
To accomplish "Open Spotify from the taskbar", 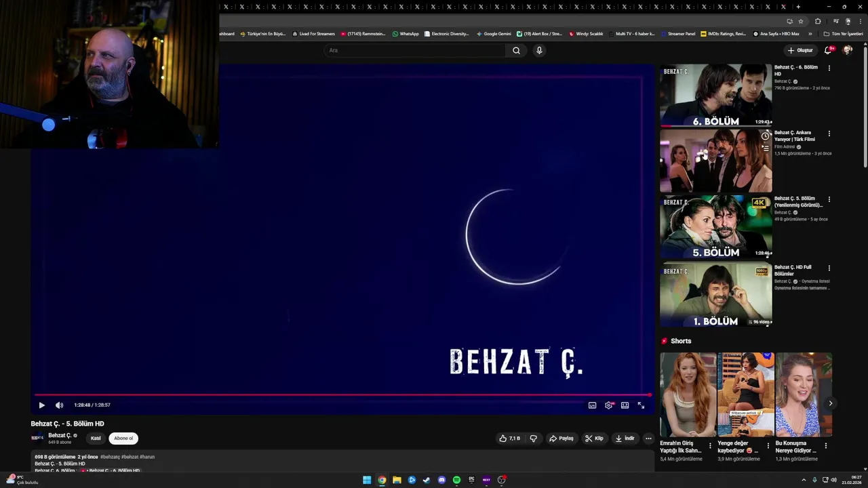I will (x=456, y=480).
